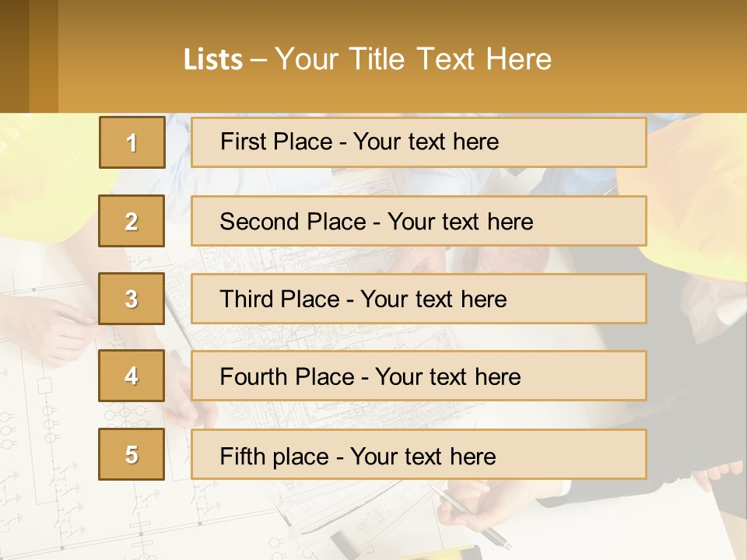Click "Your Title Text Here" in the title
The image size is (747, 560).
click(413, 59)
